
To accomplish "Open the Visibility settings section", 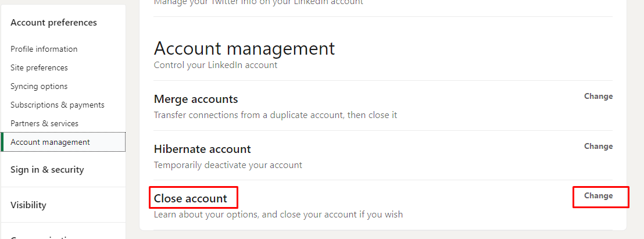I will 28,205.
